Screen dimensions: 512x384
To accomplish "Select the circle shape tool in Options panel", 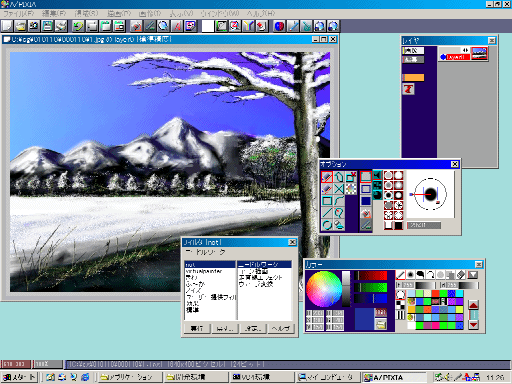I will 327,224.
